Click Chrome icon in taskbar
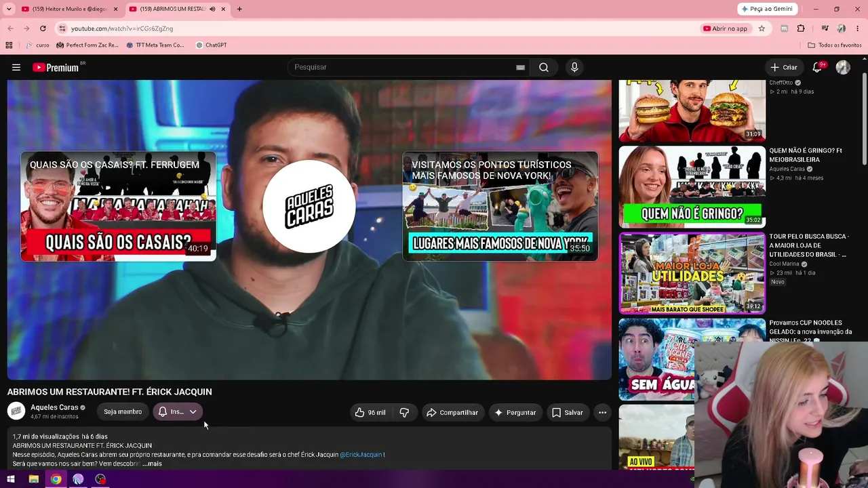The height and width of the screenshot is (488, 868). tap(56, 479)
